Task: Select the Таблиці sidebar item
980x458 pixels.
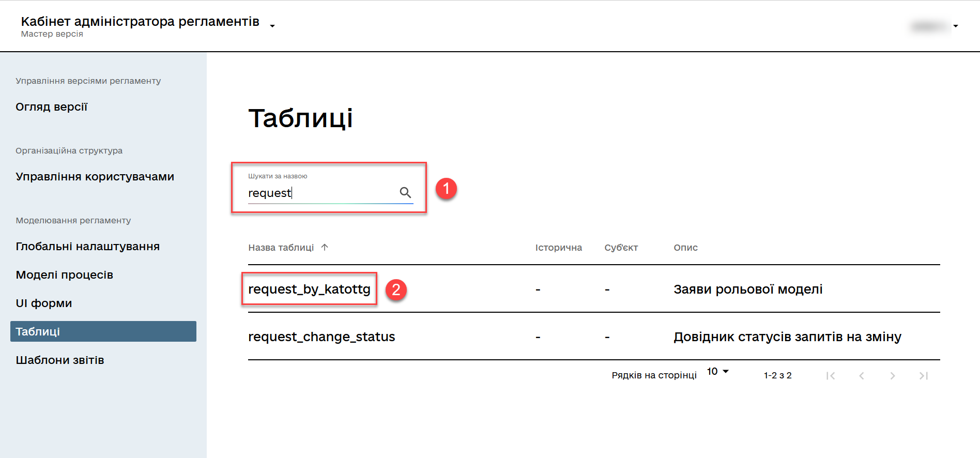Action: coord(103,331)
